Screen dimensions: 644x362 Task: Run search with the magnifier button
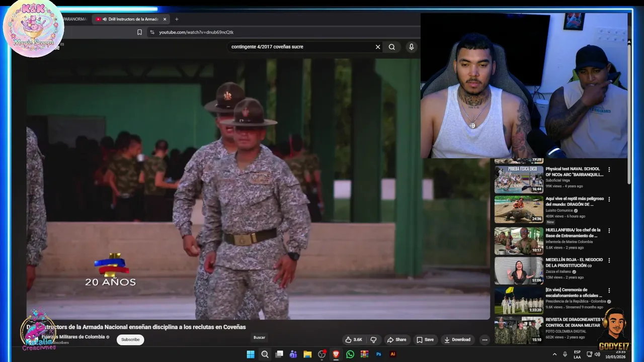(x=391, y=47)
